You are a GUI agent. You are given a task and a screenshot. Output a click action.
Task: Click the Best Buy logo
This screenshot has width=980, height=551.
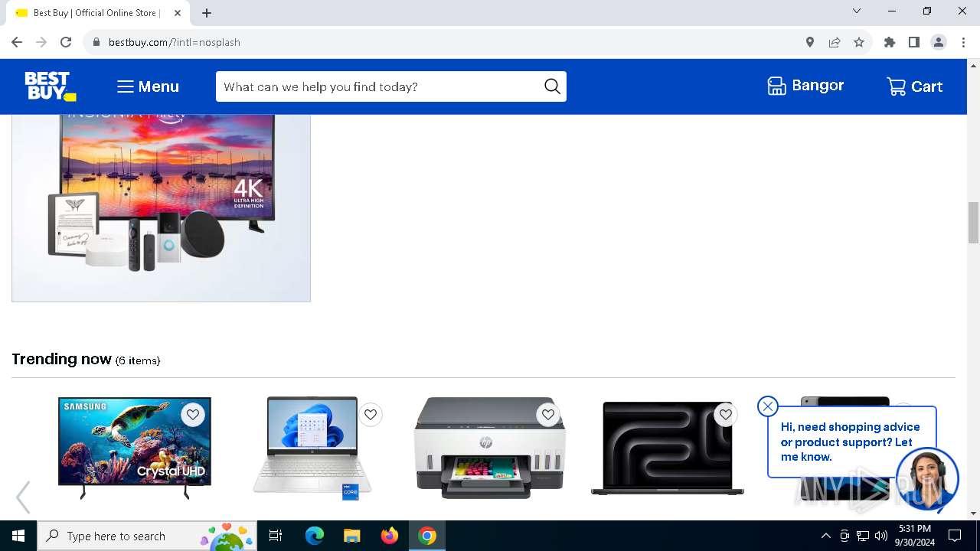[51, 86]
